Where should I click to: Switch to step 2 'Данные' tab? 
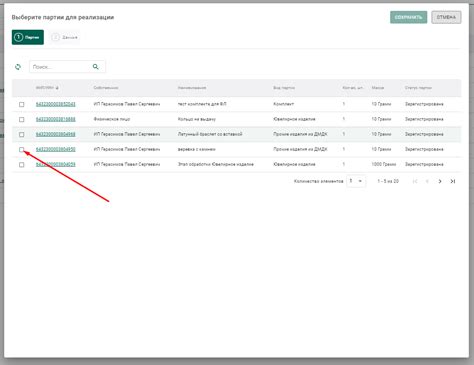(x=65, y=37)
